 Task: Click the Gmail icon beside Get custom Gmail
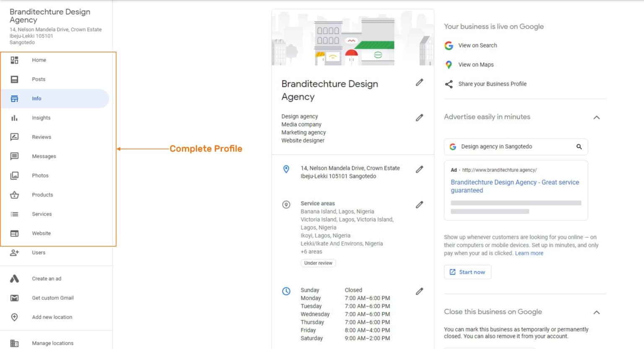14,298
